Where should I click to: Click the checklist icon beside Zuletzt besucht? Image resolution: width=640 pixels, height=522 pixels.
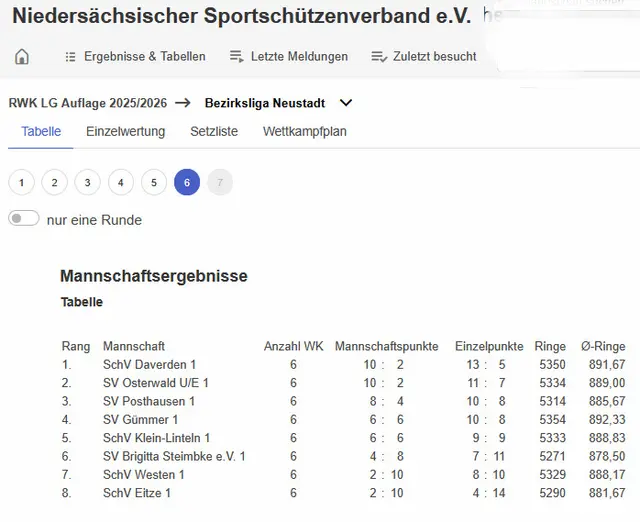coord(378,57)
